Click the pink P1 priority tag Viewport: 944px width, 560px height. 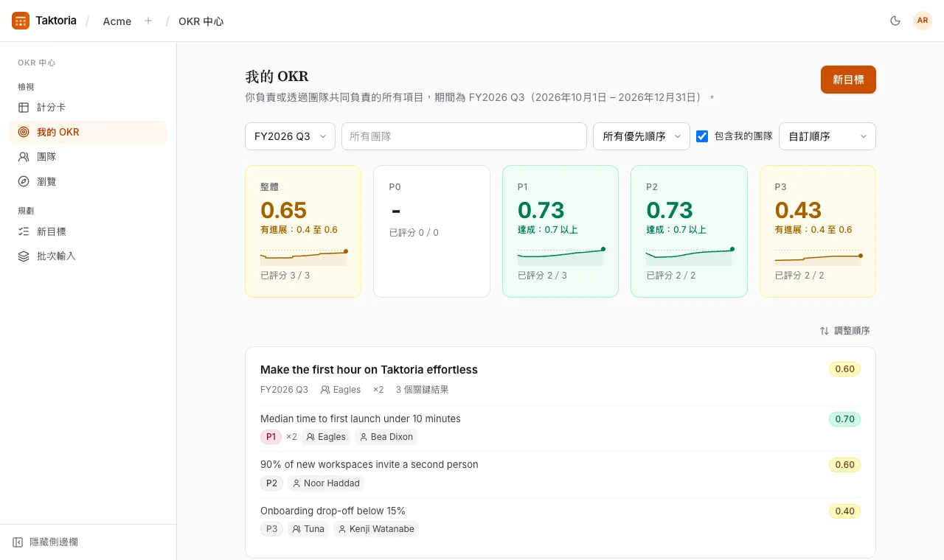click(x=271, y=437)
